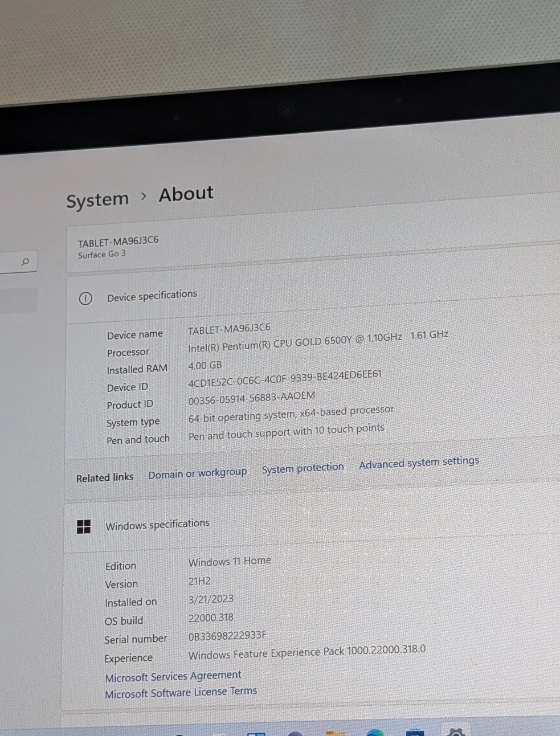560x736 pixels.
Task: Select the TABLET-MA96J3C6 device name value
Action: 230,329
